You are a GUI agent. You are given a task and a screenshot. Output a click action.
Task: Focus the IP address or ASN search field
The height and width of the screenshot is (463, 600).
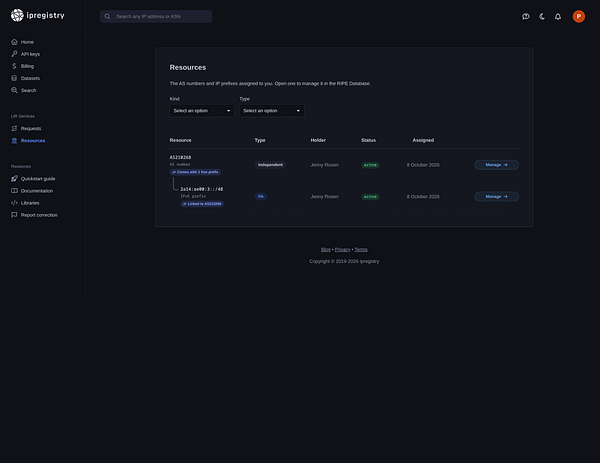[x=156, y=16]
